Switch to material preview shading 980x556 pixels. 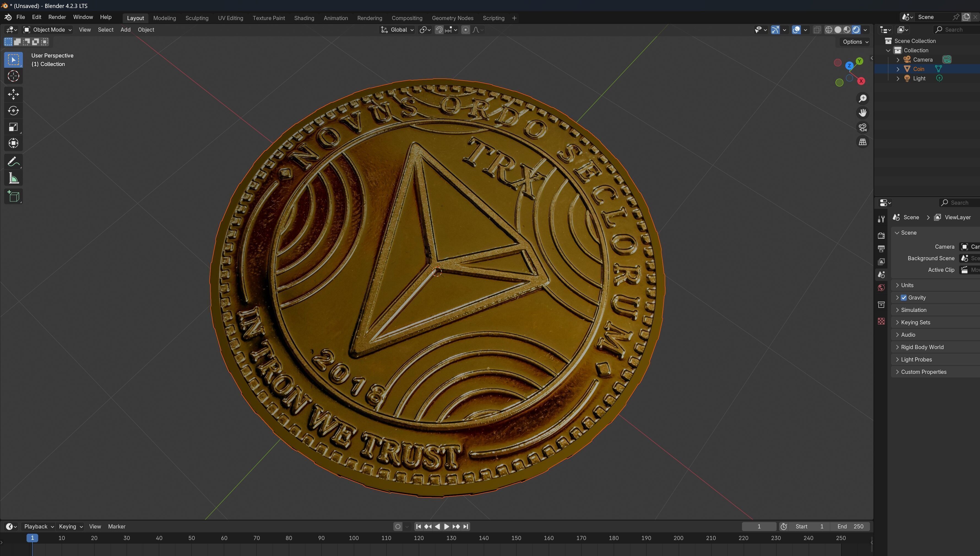pyautogui.click(x=847, y=30)
